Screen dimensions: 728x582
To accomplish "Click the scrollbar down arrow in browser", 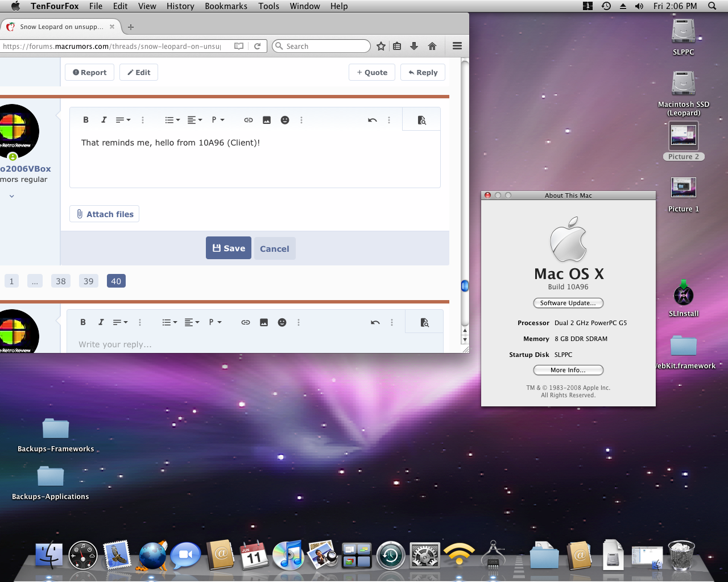I will (x=465, y=340).
